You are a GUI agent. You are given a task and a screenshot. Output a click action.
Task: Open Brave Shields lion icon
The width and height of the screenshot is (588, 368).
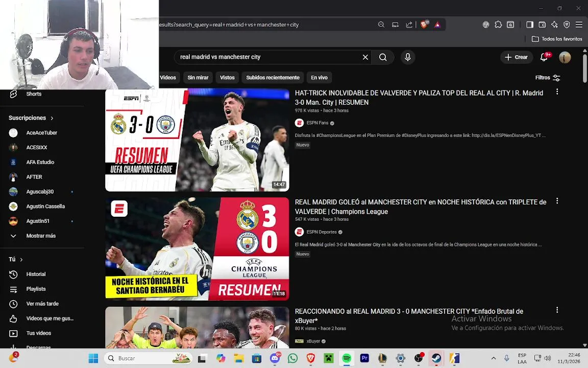click(x=425, y=25)
